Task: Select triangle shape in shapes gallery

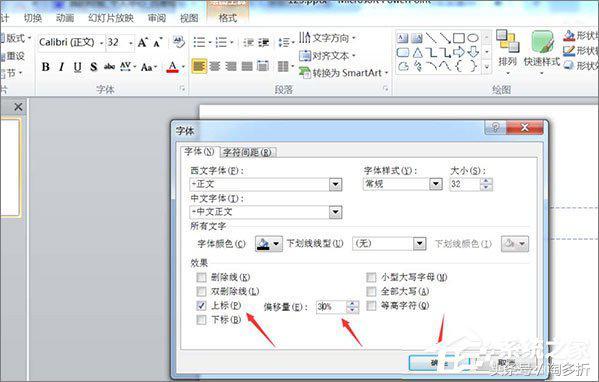Action: tap(418, 52)
